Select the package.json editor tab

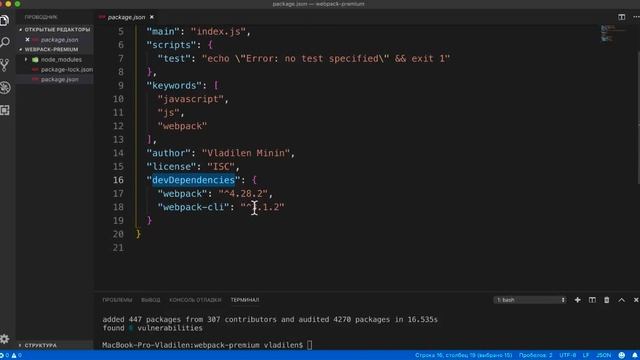tap(126, 17)
